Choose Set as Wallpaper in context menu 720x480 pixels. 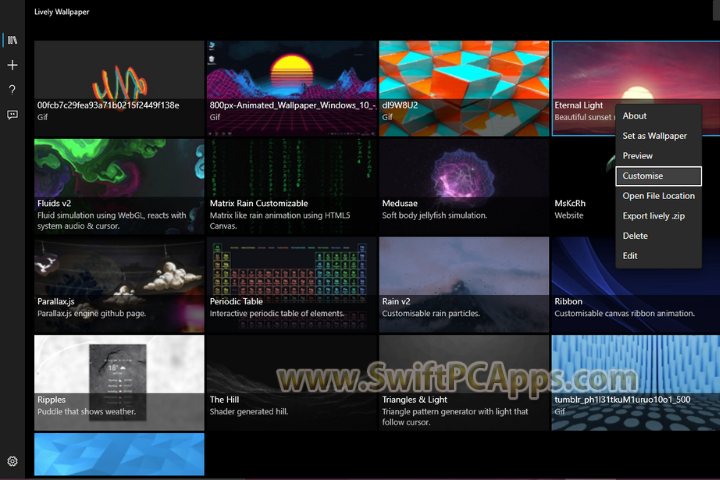click(658, 136)
